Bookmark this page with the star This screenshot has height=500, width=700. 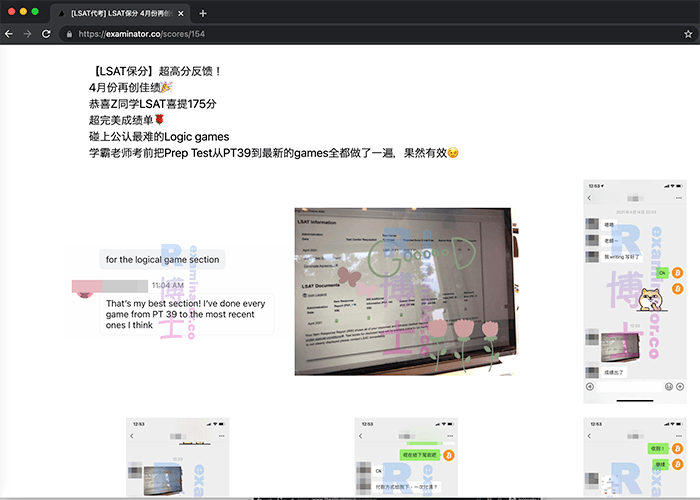[688, 34]
